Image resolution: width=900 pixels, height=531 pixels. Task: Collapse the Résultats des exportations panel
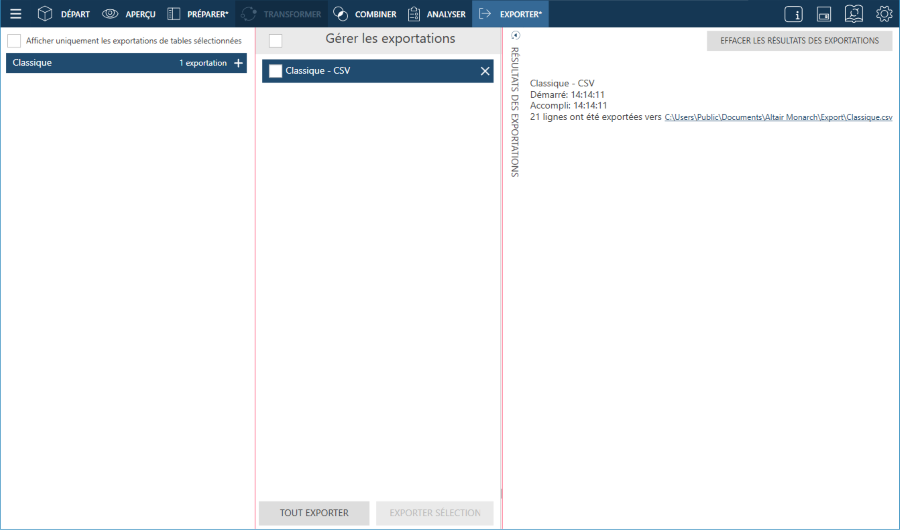pyautogui.click(x=515, y=36)
